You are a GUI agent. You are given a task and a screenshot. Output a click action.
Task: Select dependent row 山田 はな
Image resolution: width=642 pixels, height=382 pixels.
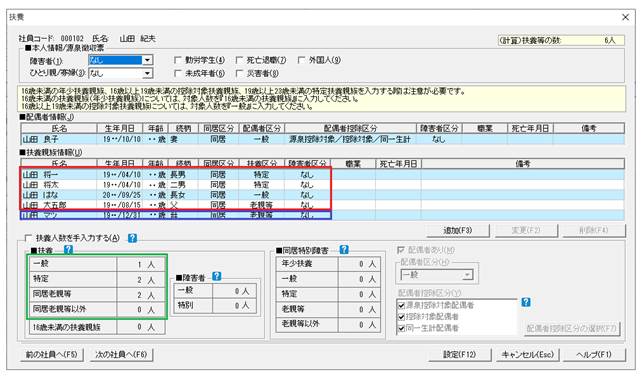(x=323, y=195)
